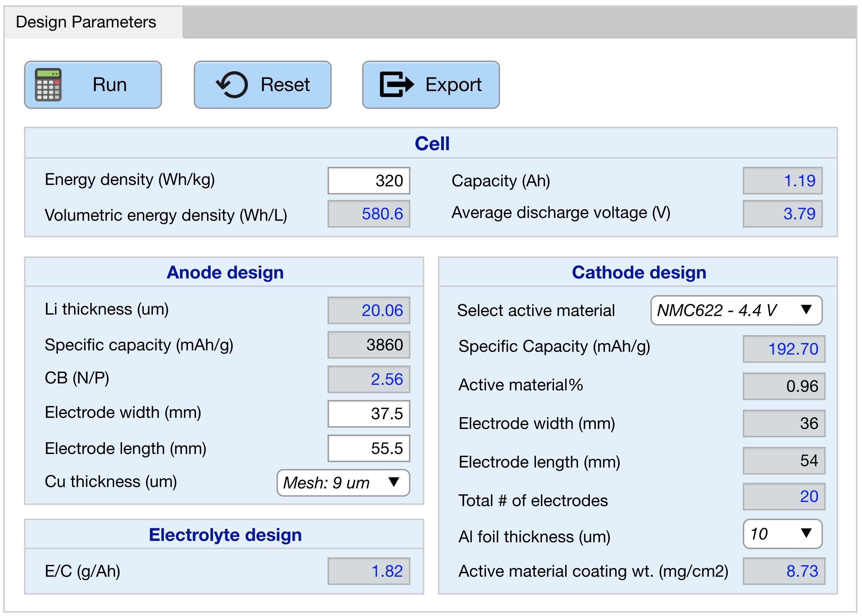This screenshot has height=616, width=862.
Task: Open the Select active material dropdown
Action: [x=736, y=311]
